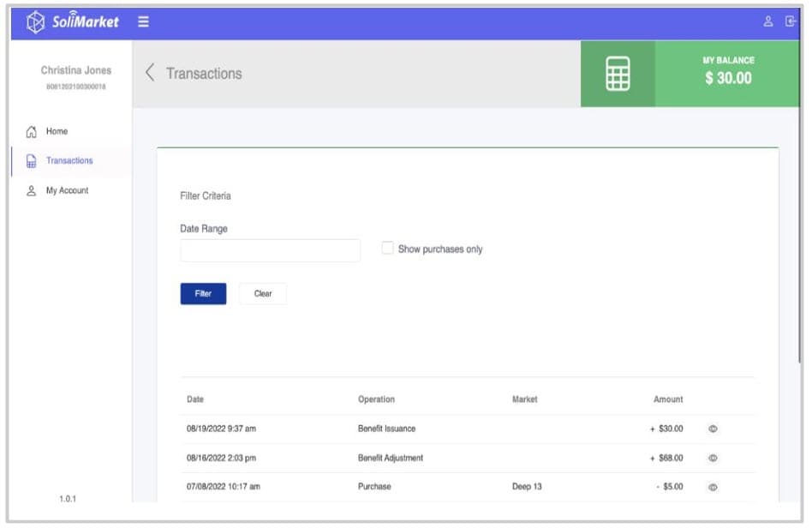
Task: View details of Benefit Issuance transaction
Action: pyautogui.click(x=713, y=429)
